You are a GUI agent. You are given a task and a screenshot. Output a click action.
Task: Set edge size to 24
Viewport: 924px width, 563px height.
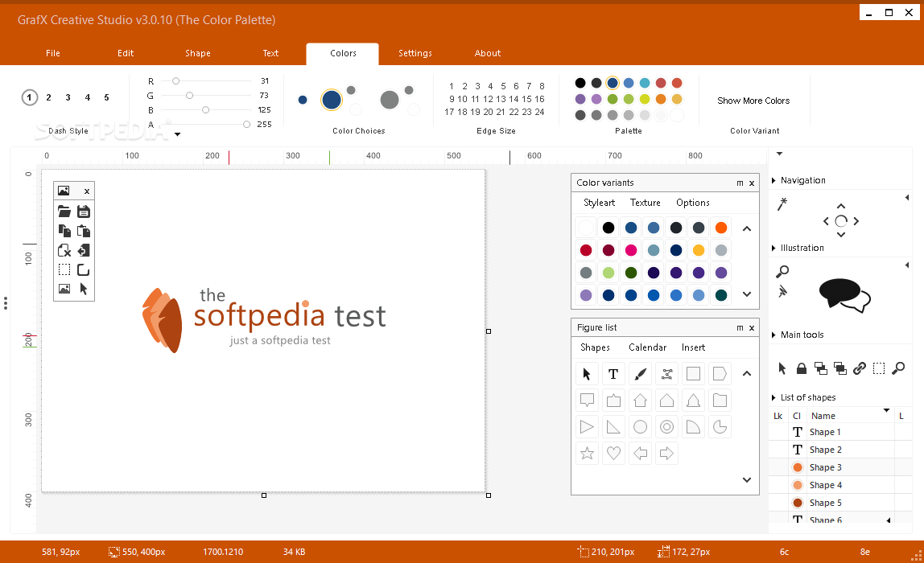click(539, 112)
